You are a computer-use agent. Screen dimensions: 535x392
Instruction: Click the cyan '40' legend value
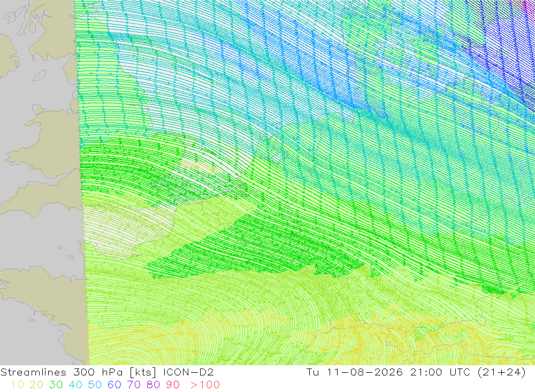(x=75, y=385)
